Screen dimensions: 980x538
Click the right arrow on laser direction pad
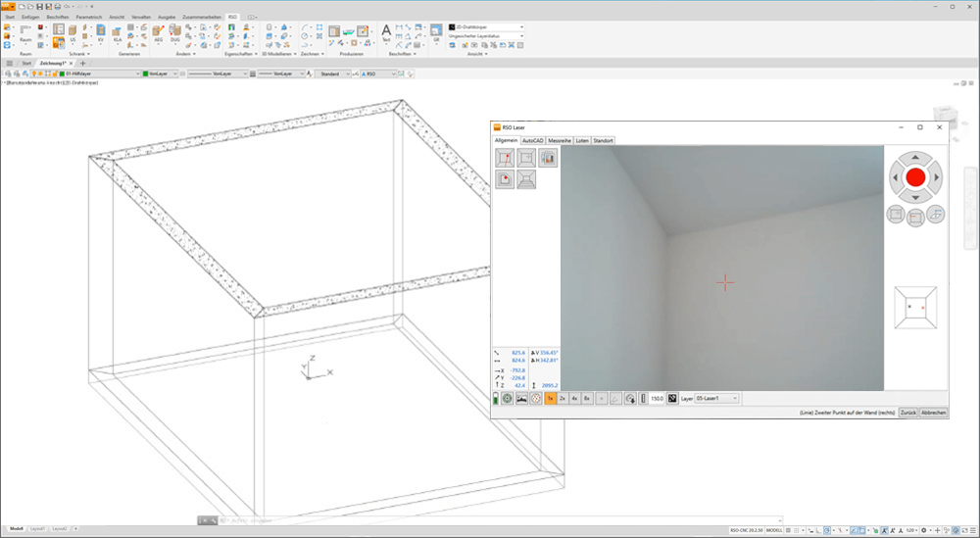point(937,177)
